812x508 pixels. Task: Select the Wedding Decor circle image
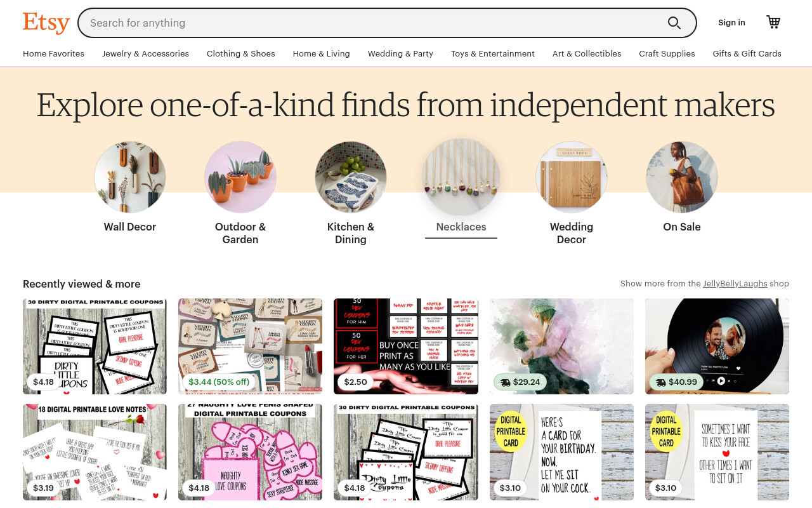coord(572,177)
